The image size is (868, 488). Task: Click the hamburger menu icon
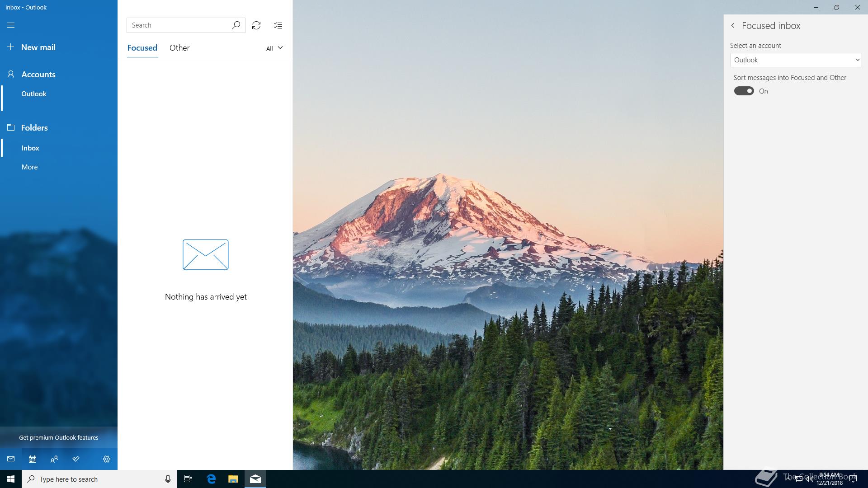tap(11, 25)
